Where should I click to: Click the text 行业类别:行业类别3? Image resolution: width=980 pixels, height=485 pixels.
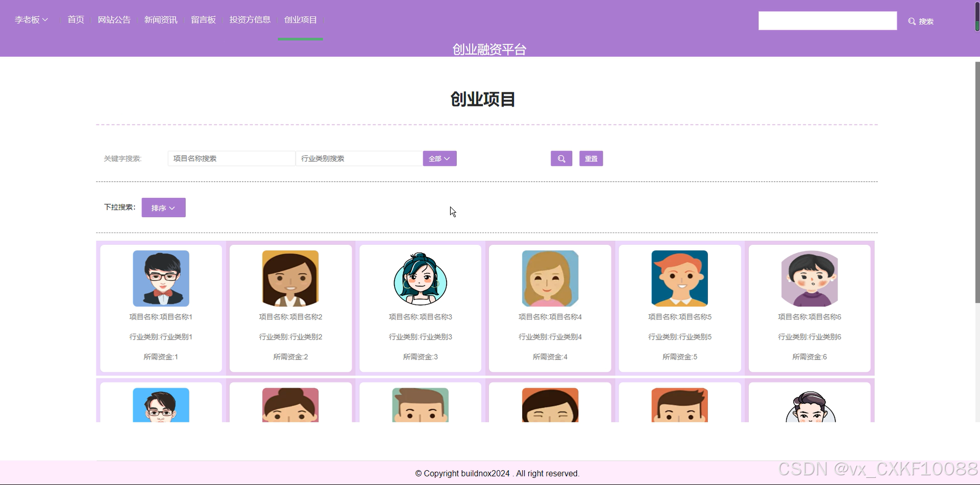tap(421, 337)
